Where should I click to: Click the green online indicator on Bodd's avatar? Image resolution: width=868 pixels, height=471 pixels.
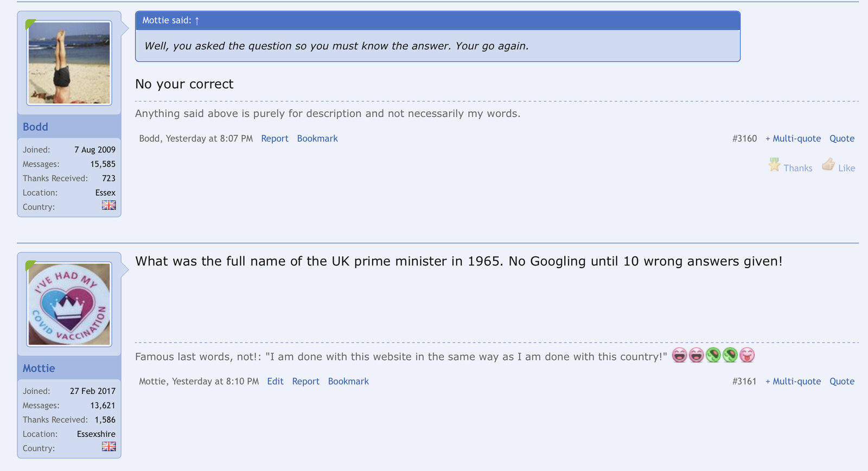30,24
